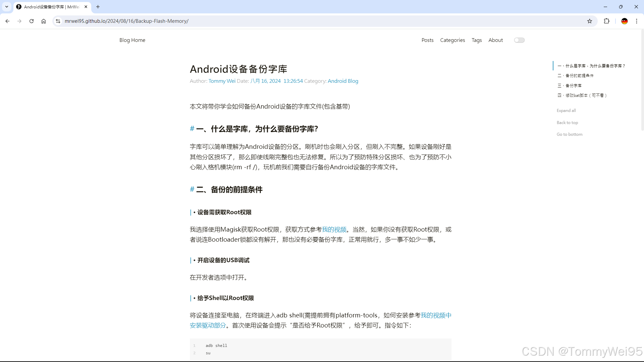Open the tab search dropdown arrow

pyautogui.click(x=6, y=7)
